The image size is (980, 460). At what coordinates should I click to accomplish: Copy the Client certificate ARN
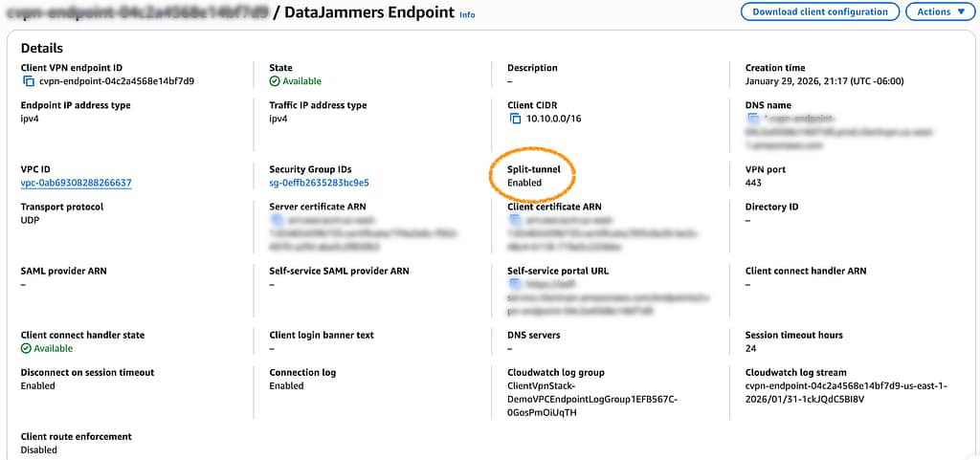click(515, 220)
